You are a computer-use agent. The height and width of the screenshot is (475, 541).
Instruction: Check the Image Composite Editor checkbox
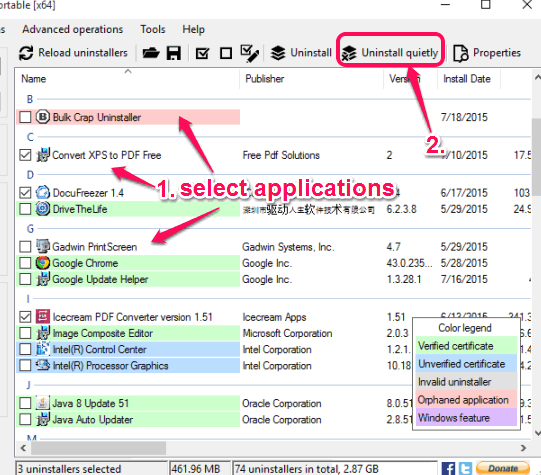coord(25,333)
